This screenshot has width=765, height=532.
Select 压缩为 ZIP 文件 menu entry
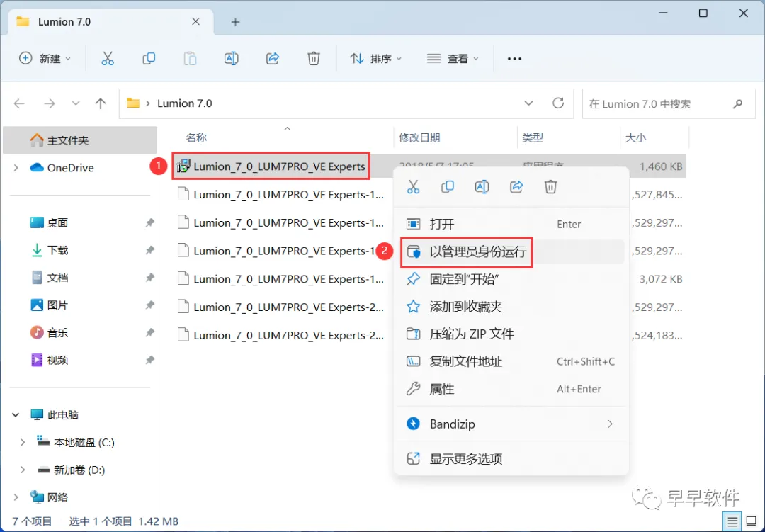pyautogui.click(x=511, y=334)
